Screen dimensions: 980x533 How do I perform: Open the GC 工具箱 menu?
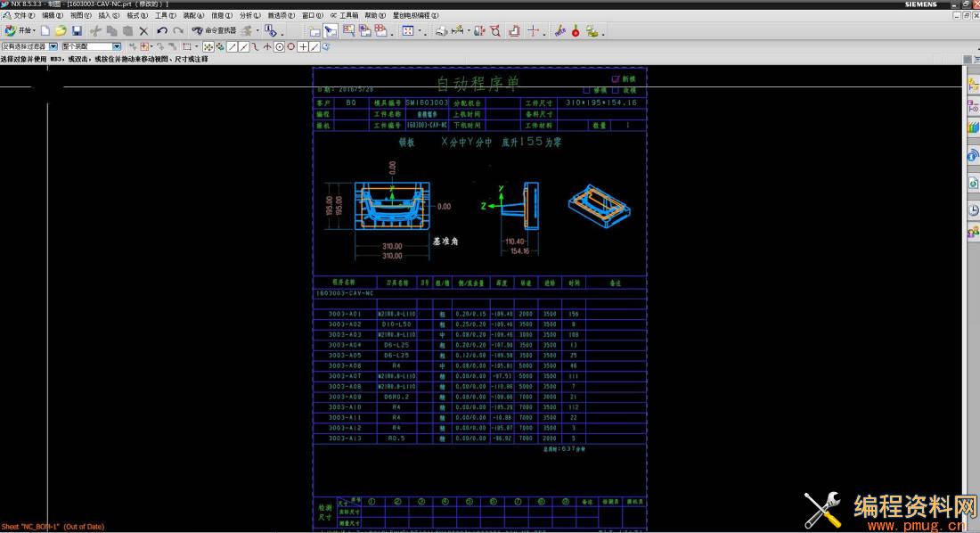click(345, 15)
